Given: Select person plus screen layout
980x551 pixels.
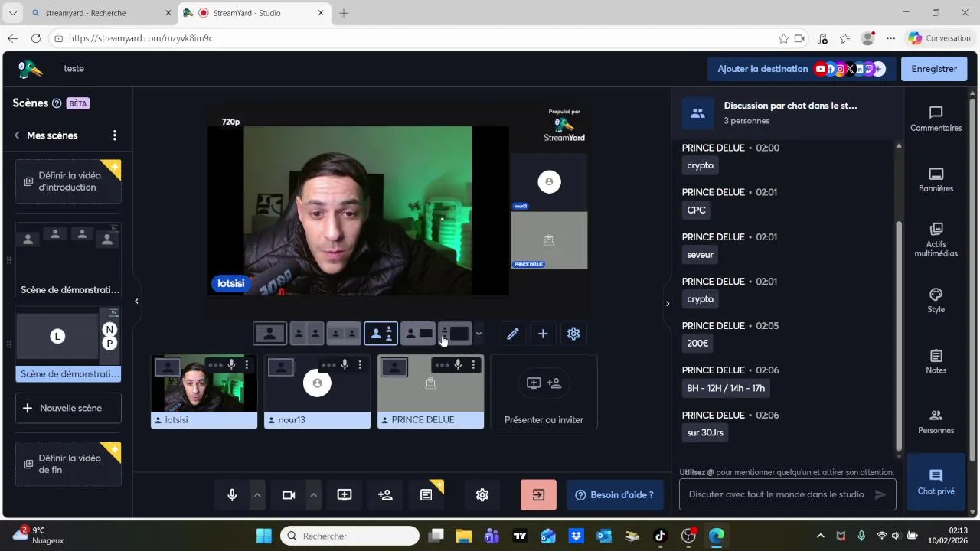Looking at the screenshot, I should (x=418, y=334).
